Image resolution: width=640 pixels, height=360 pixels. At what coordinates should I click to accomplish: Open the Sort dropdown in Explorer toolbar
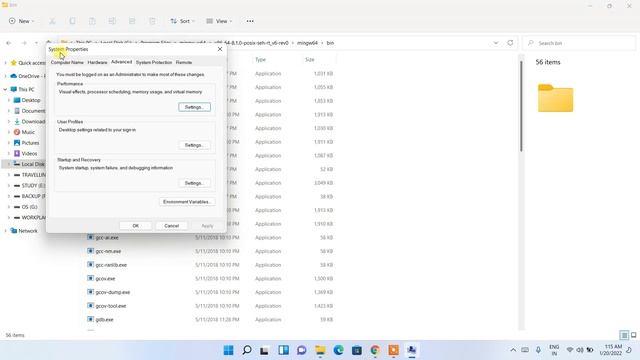pyautogui.click(x=182, y=21)
